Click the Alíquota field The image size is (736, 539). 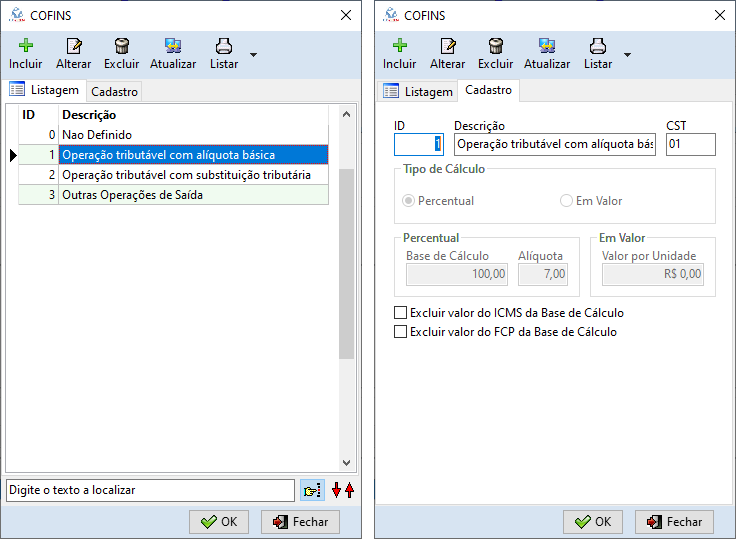543,274
